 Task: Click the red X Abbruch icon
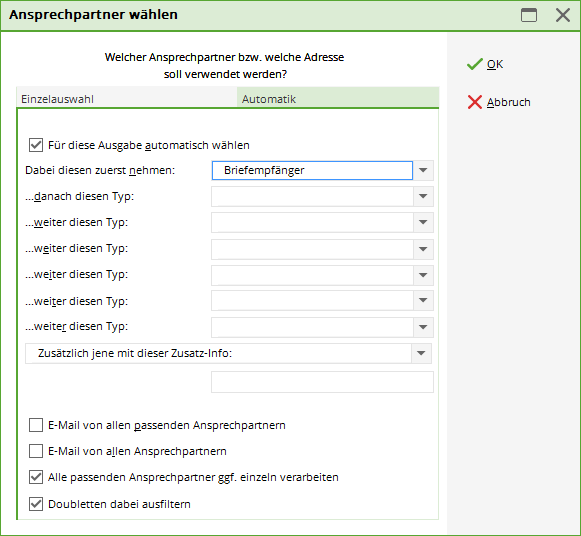[x=475, y=102]
